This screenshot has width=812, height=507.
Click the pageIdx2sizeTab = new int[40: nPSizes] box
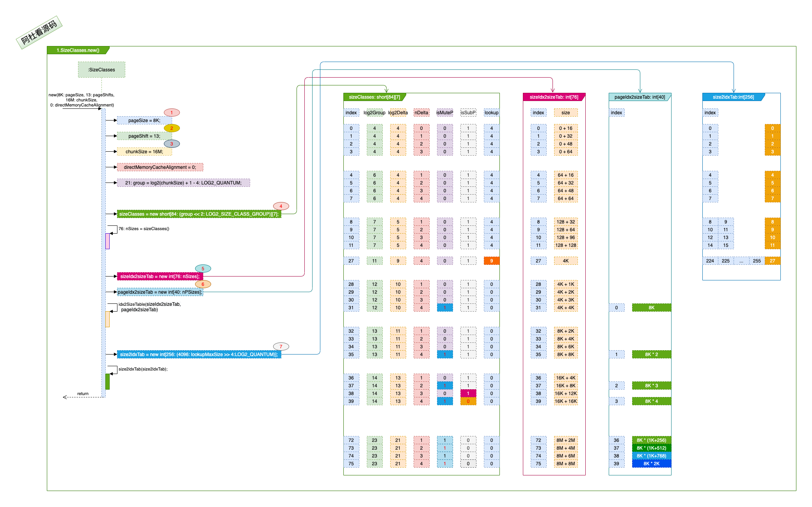(x=160, y=292)
